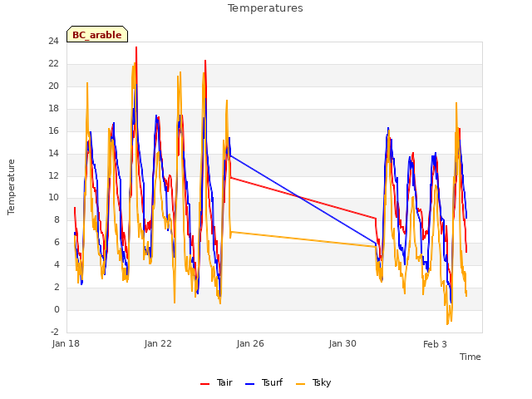Click the -2 y-axis tick label
Image resolution: width=532 pixels, height=399 pixels.
55,332
